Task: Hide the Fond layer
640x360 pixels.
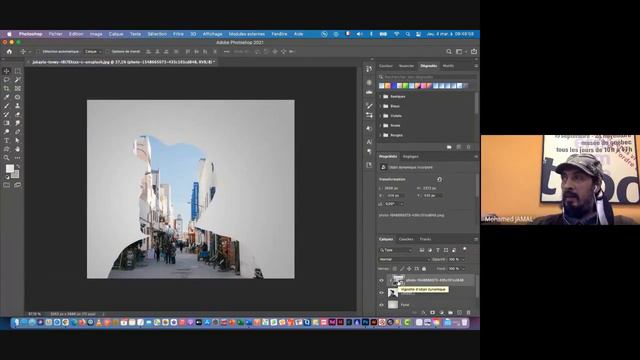Action: pos(382,305)
